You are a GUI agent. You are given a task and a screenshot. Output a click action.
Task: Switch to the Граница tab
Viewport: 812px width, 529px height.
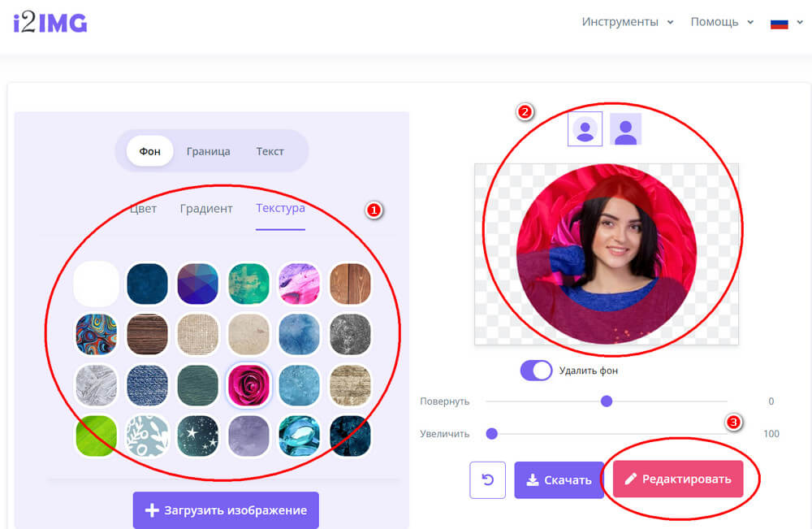click(208, 151)
